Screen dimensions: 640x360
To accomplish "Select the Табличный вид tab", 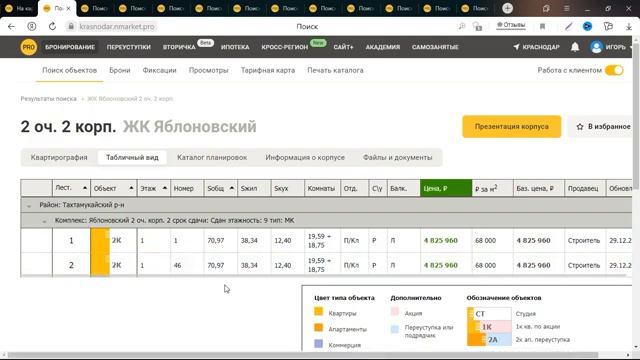I will (132, 158).
